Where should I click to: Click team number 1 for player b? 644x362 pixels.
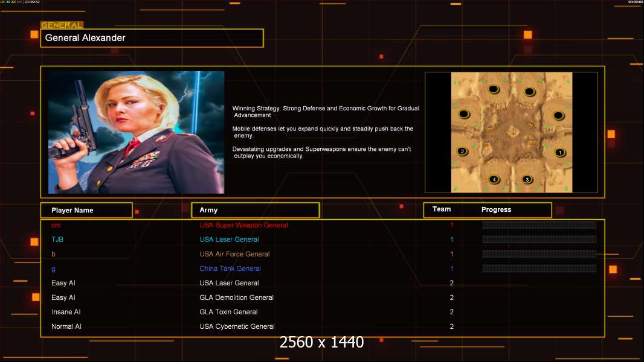(x=452, y=254)
